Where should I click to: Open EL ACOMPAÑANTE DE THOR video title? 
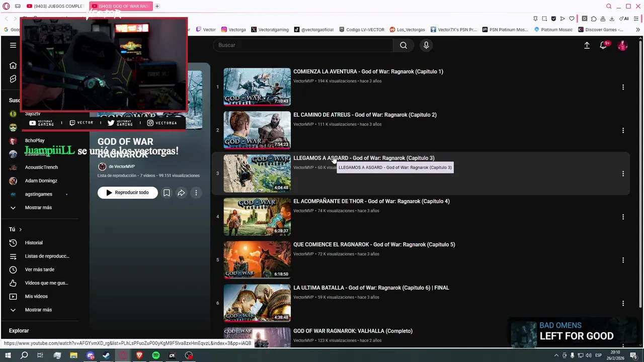pos(371,201)
